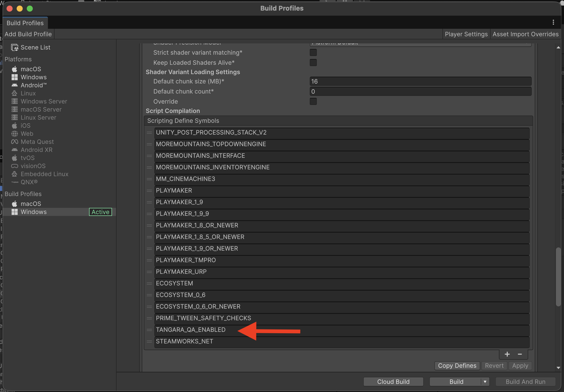The height and width of the screenshot is (392, 564).
Task: Click the Copy Defines button
Action: click(x=457, y=366)
